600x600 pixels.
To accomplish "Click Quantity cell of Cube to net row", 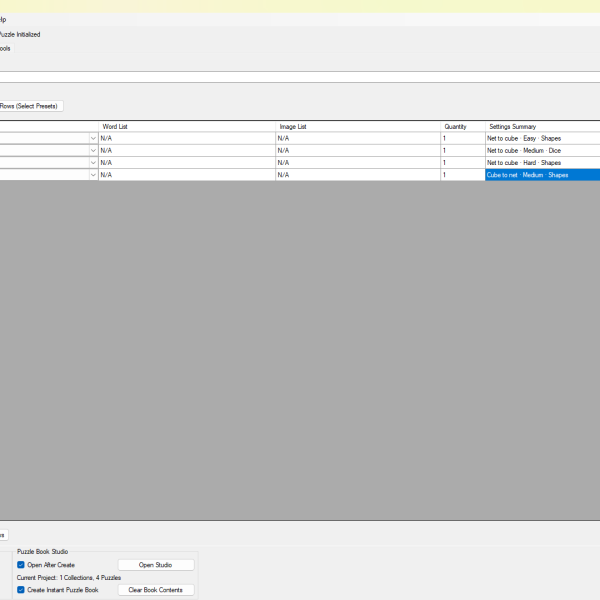I will [463, 175].
